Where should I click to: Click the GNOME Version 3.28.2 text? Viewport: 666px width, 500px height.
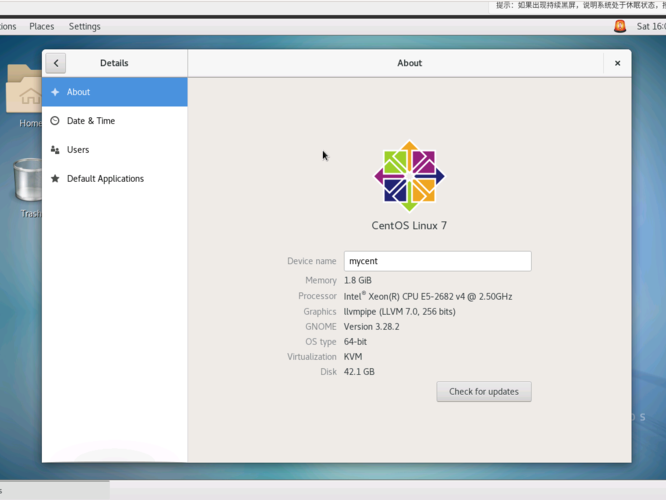371,327
